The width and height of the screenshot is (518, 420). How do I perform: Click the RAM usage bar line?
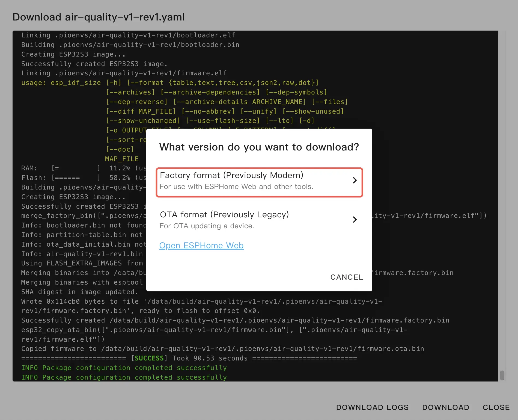(x=82, y=168)
